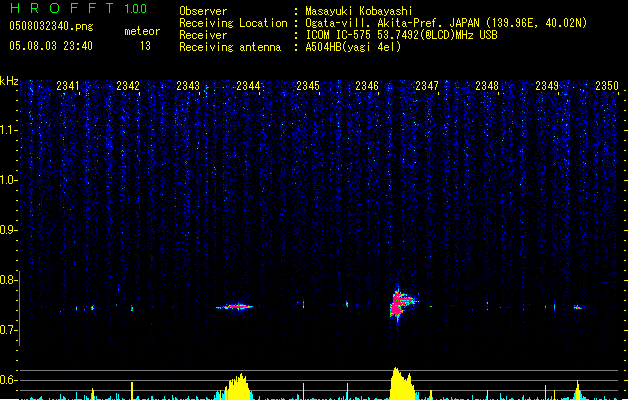Click the 0.9 kHz frequency axis label
This screenshot has width=629, height=400.
click(x=8, y=230)
